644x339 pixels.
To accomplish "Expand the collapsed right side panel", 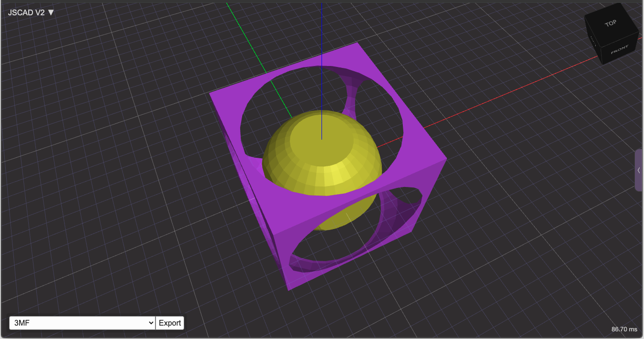I will click(639, 170).
